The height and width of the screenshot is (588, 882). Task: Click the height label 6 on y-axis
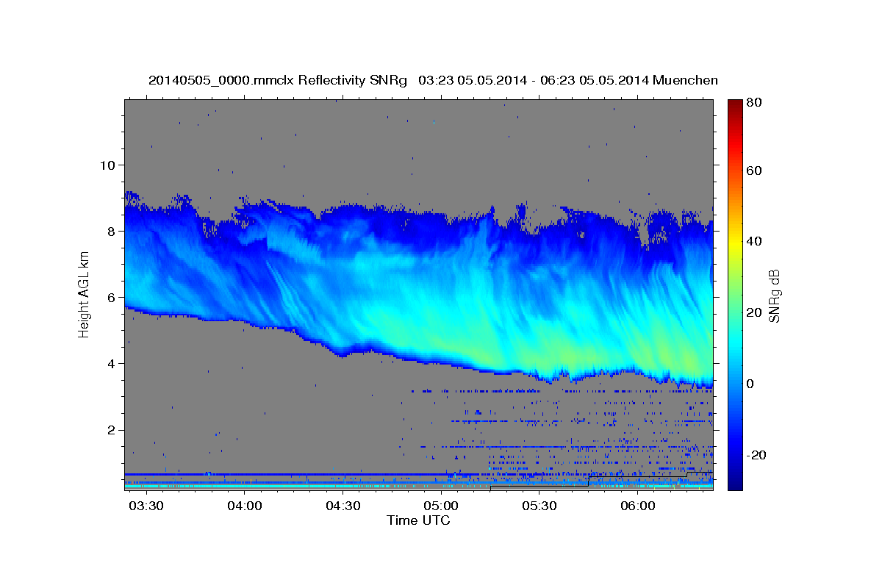point(110,297)
